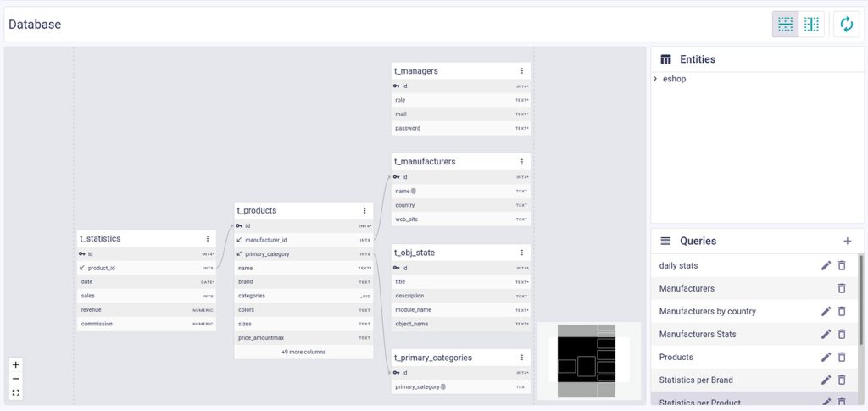The width and height of the screenshot is (868, 411).
Task: Open Statistics per Brand query
Action: [755, 380]
